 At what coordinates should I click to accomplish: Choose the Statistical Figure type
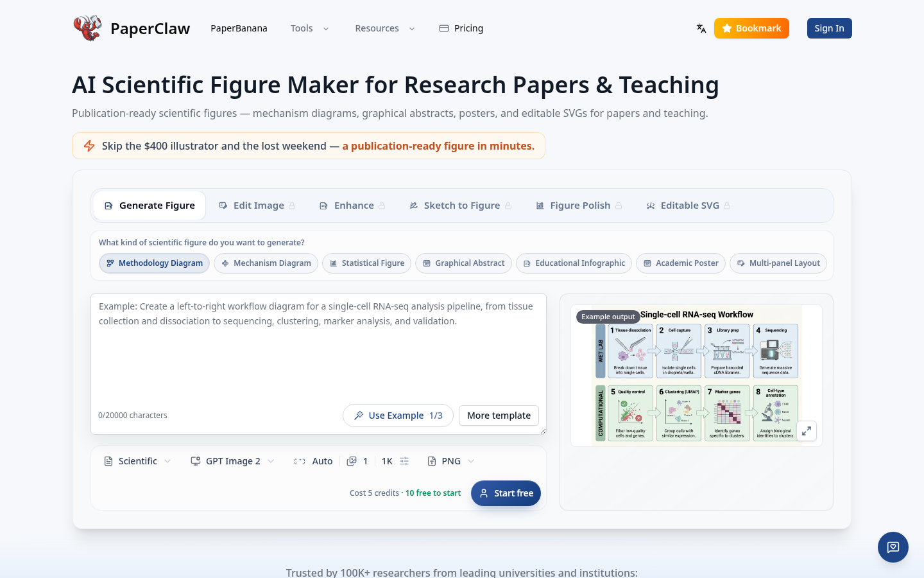[366, 263]
